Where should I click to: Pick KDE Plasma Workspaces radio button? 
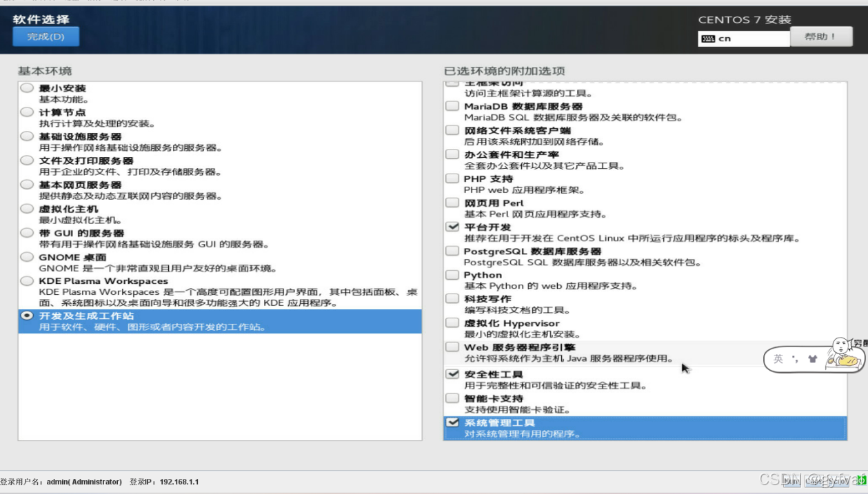(27, 281)
